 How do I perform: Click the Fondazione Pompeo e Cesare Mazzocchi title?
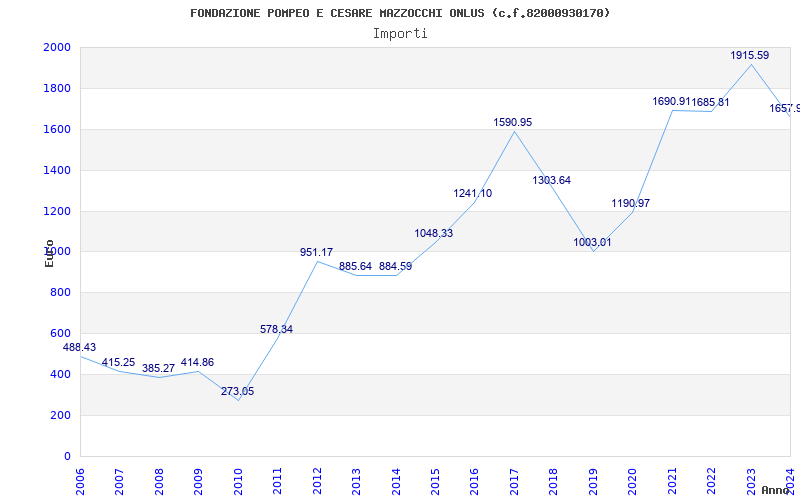[400, 13]
